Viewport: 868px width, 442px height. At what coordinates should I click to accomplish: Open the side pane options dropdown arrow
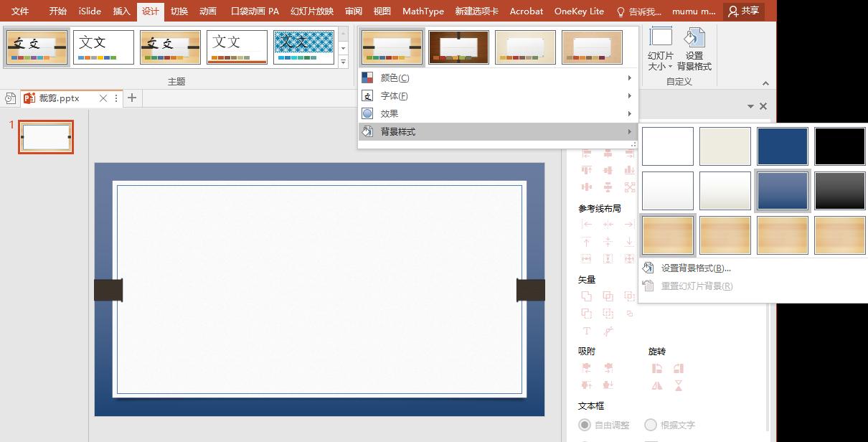click(x=751, y=106)
